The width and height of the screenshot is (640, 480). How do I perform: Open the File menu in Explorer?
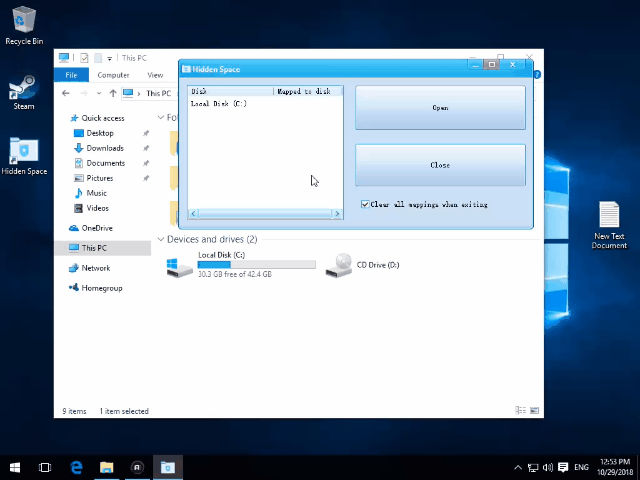[x=71, y=75]
